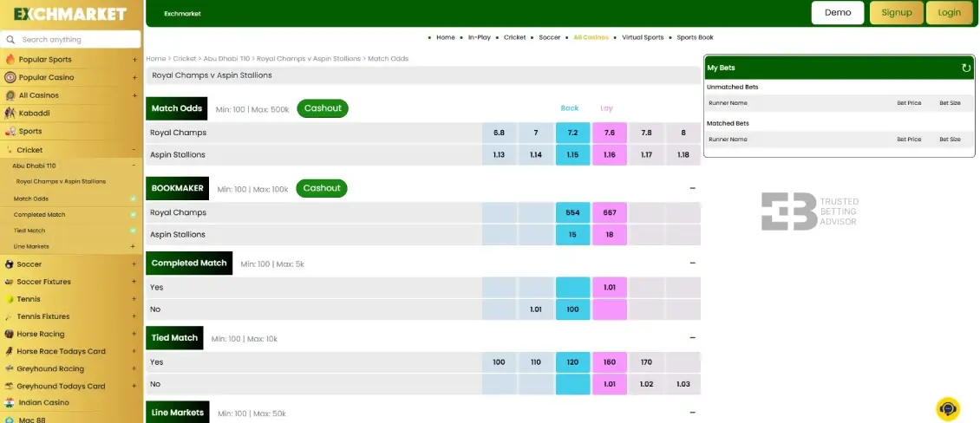Toggle the Tied Match checkmark in sidebar
Image resolution: width=980 pixels, height=423 pixels.
134,231
